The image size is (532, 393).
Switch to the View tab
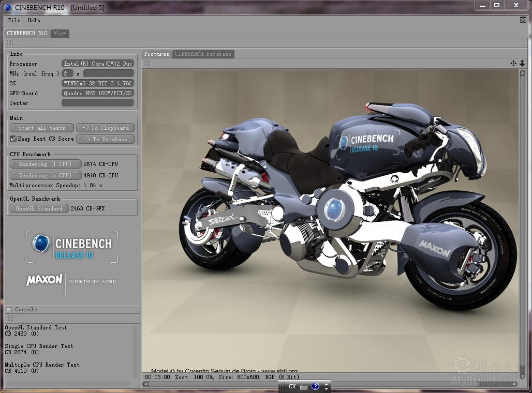[60, 33]
